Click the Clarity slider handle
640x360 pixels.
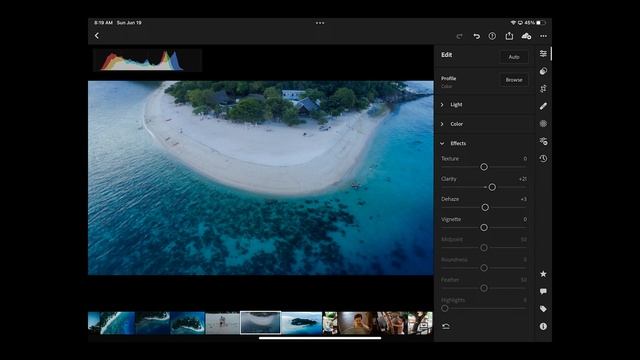pyautogui.click(x=492, y=187)
